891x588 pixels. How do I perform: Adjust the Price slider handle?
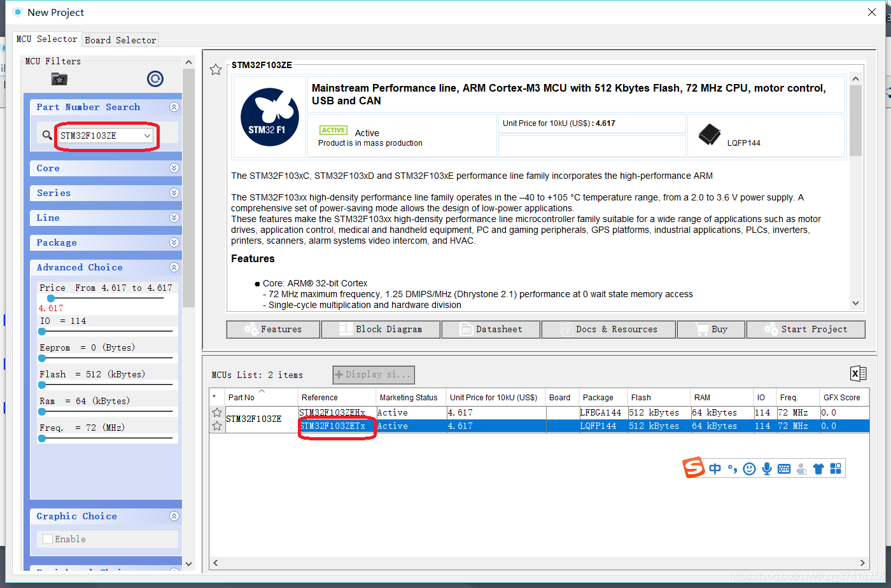coord(51,298)
